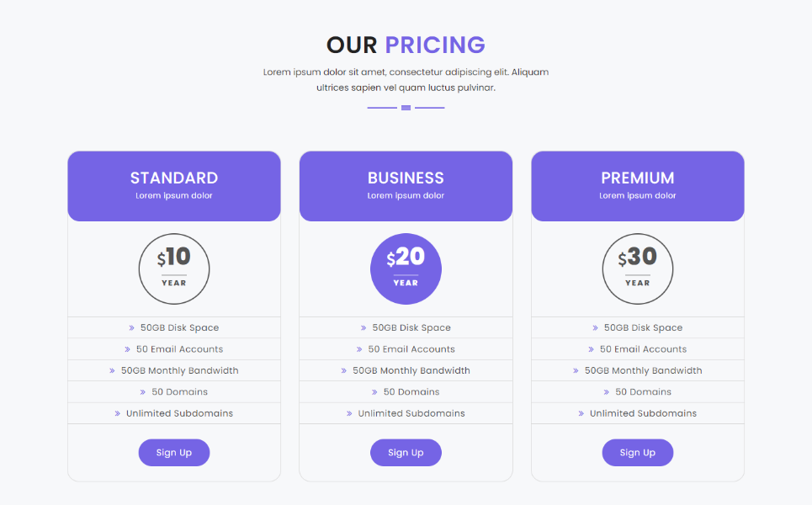Click the chevron next to Business Unlimited Subdomains

pyautogui.click(x=349, y=414)
